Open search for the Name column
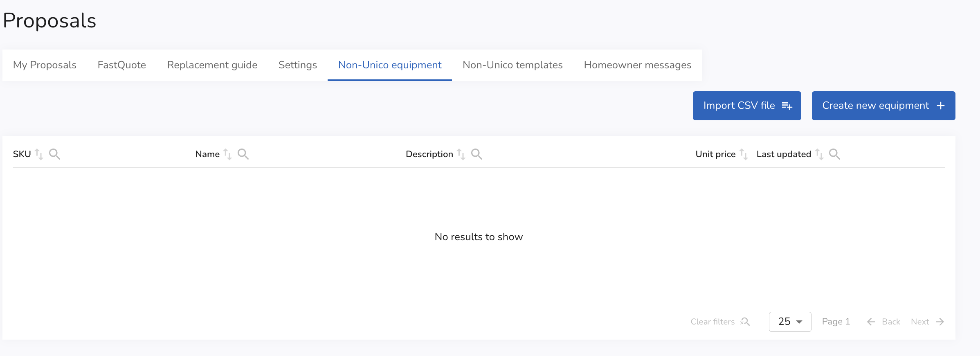980x356 pixels. [x=243, y=154]
